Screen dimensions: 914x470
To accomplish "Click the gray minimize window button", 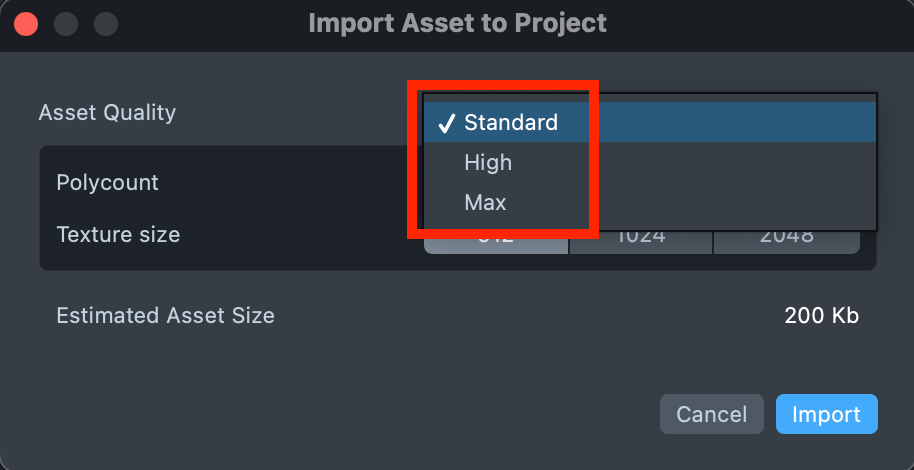I will [x=66, y=23].
